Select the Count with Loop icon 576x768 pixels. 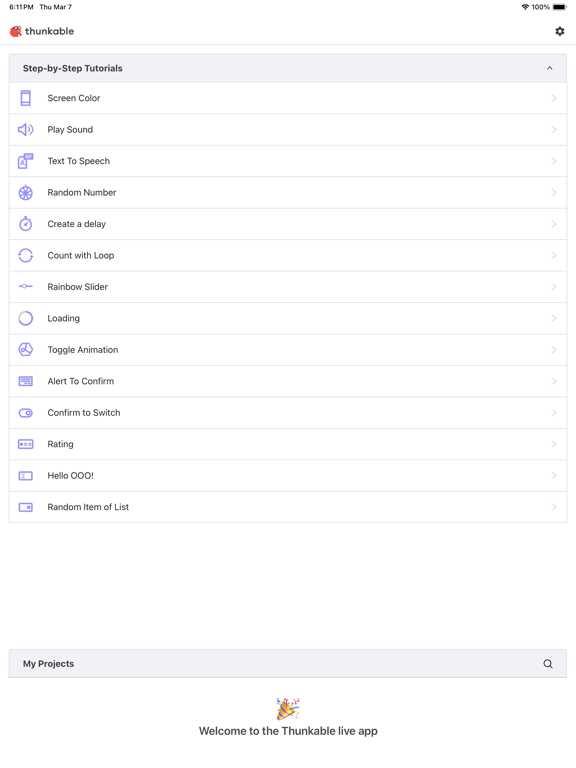click(x=25, y=255)
